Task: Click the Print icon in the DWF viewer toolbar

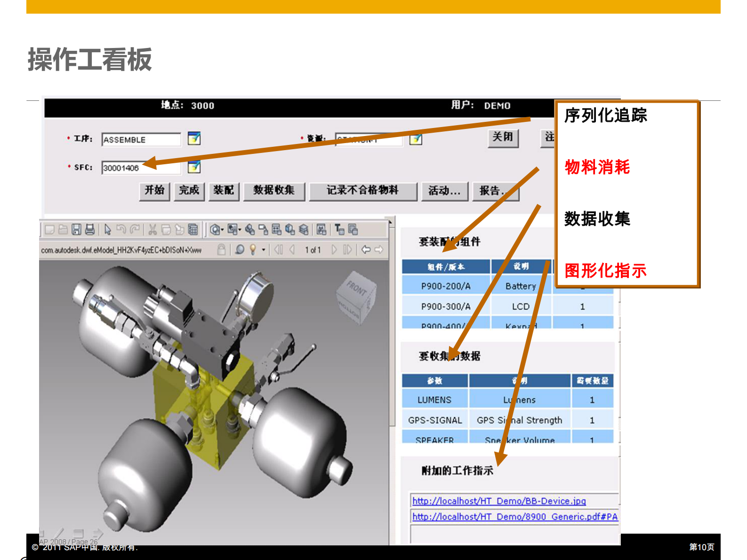Action: coord(89,229)
